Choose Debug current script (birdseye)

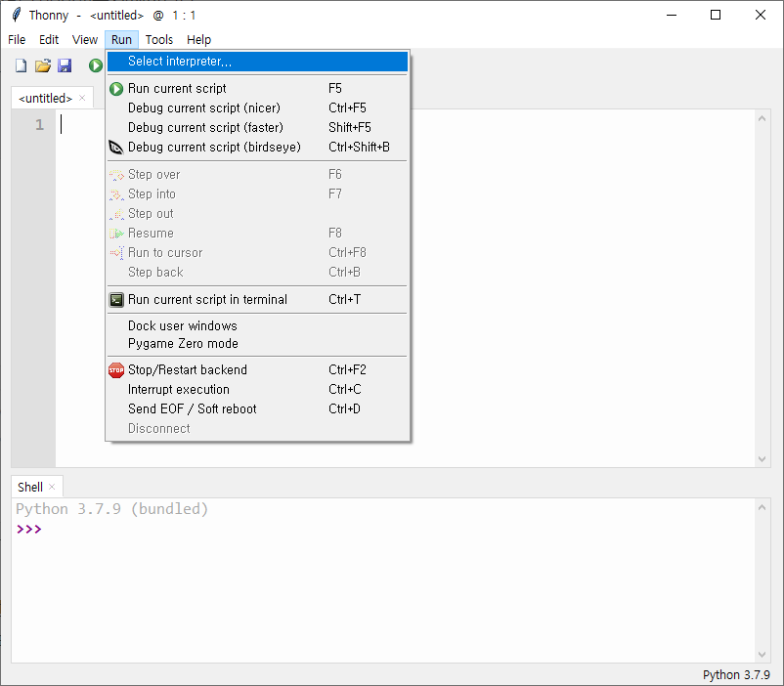pos(257,147)
